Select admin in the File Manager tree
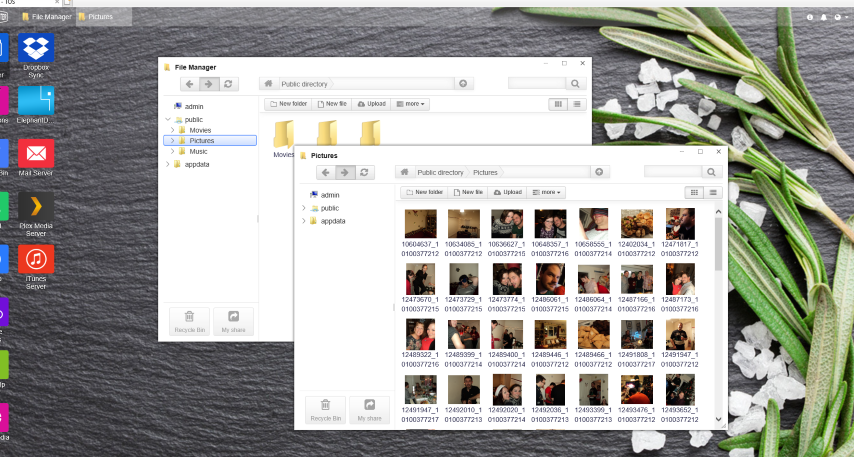The width and height of the screenshot is (854, 457). [193, 106]
